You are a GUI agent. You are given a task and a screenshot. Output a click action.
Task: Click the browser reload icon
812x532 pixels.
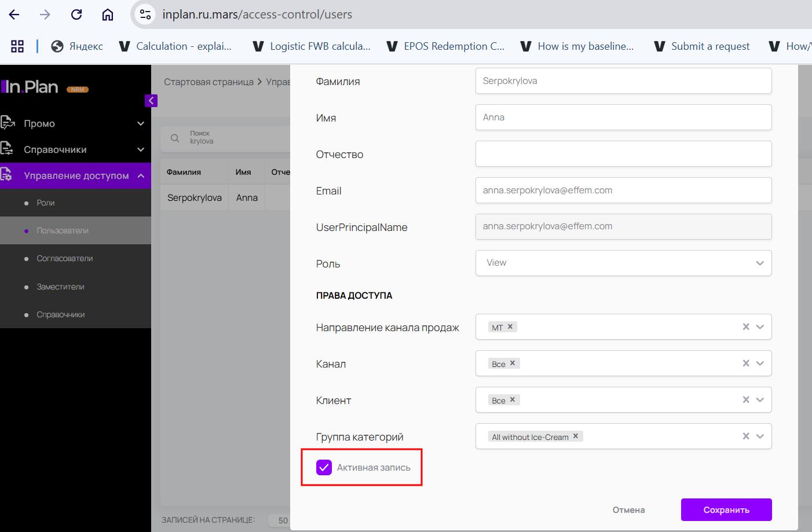point(76,14)
